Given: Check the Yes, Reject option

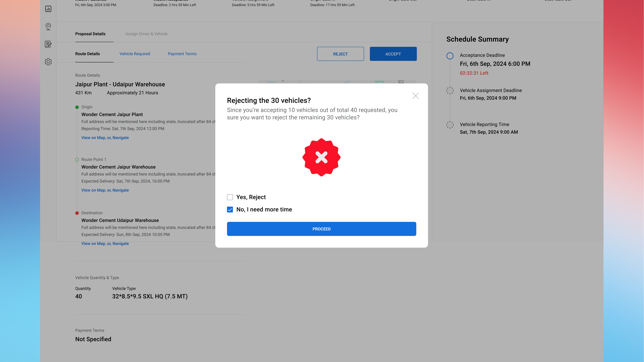Looking at the screenshot, I should [x=230, y=197].
